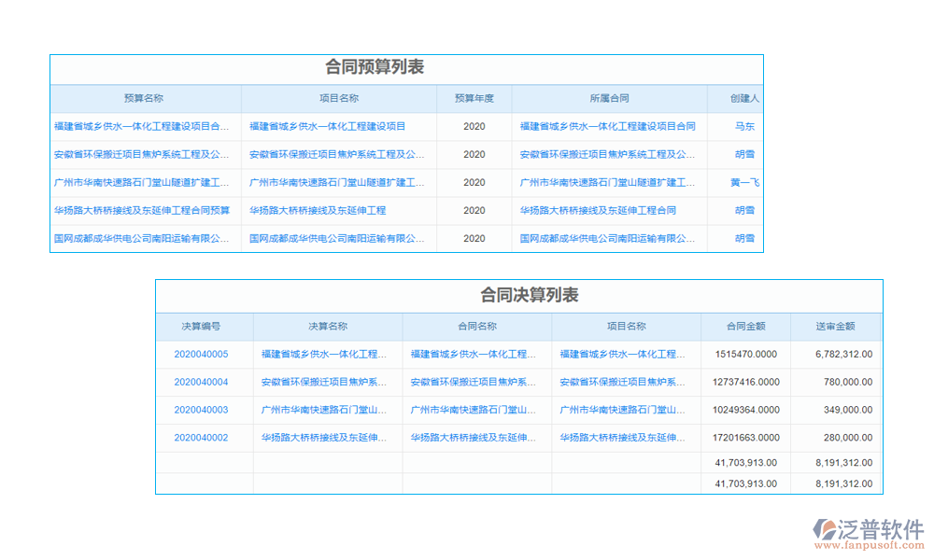Viewport: 934px width, 560px height.
Task: Open budget 广州市华南快速路石门堂山隧道扩建 entry
Action: point(140,183)
